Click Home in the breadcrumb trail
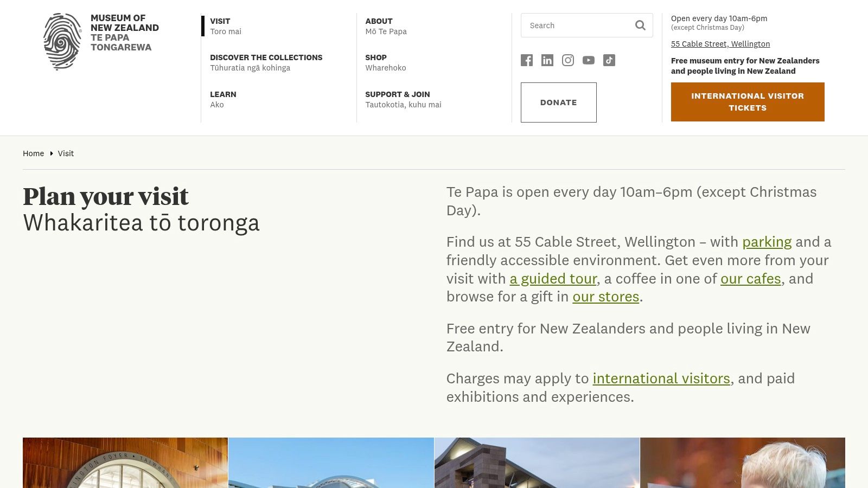The width and height of the screenshot is (868, 488). click(x=33, y=153)
